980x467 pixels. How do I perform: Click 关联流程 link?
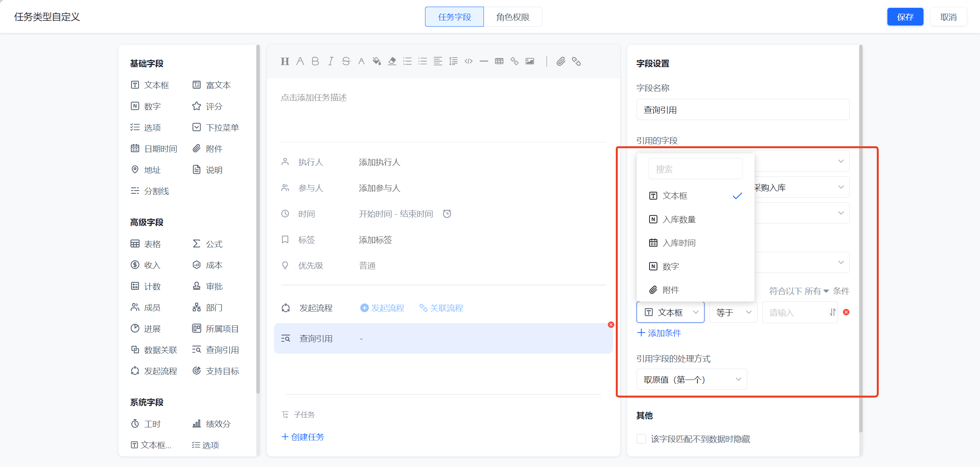[x=441, y=308]
